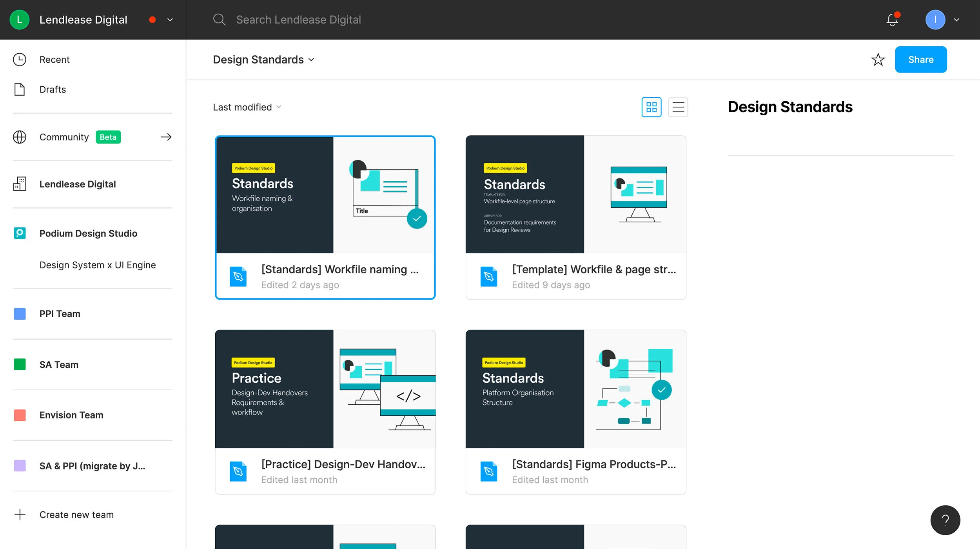This screenshot has width=980, height=549.
Task: Open the Lendlease Digital organization page
Action: pos(78,184)
